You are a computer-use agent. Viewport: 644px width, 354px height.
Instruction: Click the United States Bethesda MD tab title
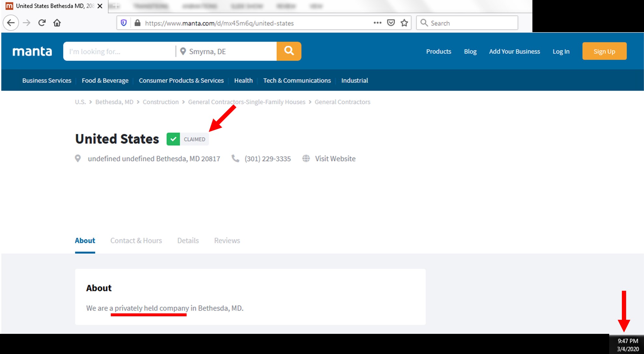tap(55, 6)
